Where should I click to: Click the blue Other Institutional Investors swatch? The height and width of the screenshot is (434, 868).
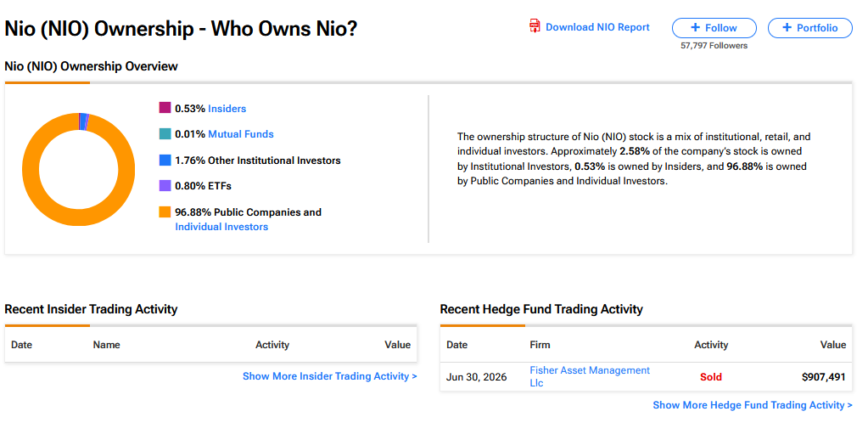pyautogui.click(x=165, y=161)
